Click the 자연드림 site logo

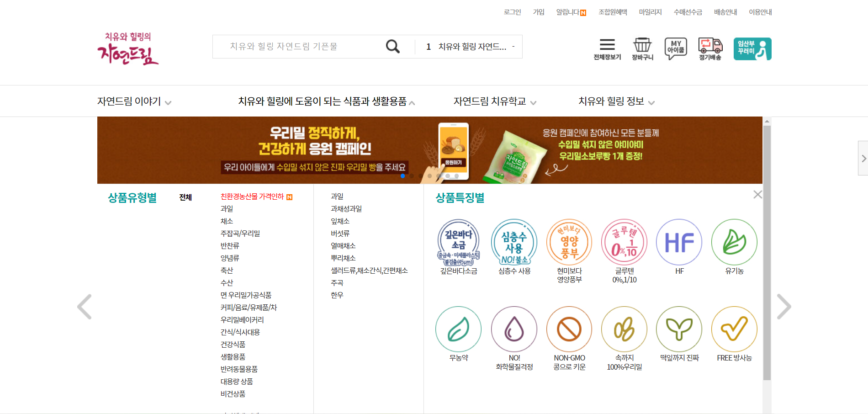pyautogui.click(x=128, y=48)
